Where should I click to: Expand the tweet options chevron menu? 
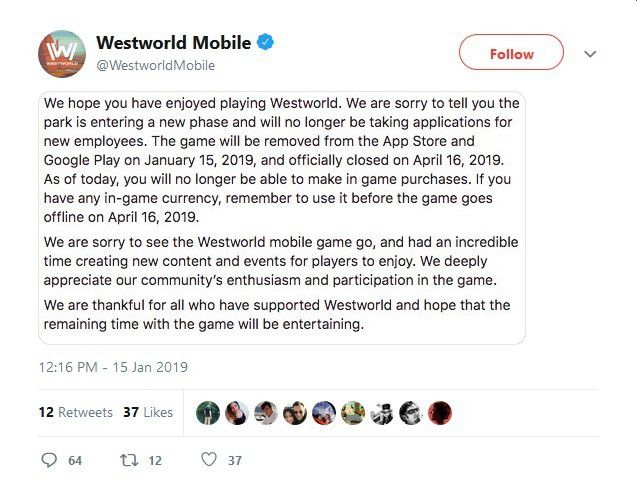click(590, 54)
